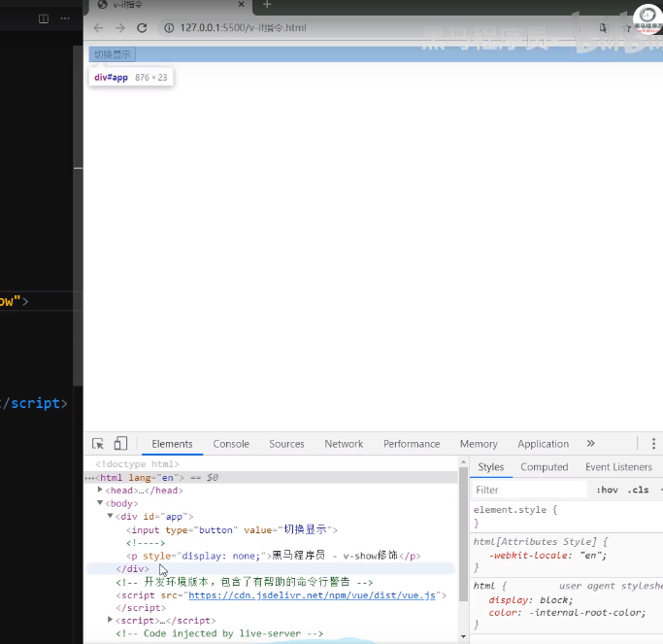
Task: Open the DevTools three-dot customize menu
Action: tap(653, 444)
